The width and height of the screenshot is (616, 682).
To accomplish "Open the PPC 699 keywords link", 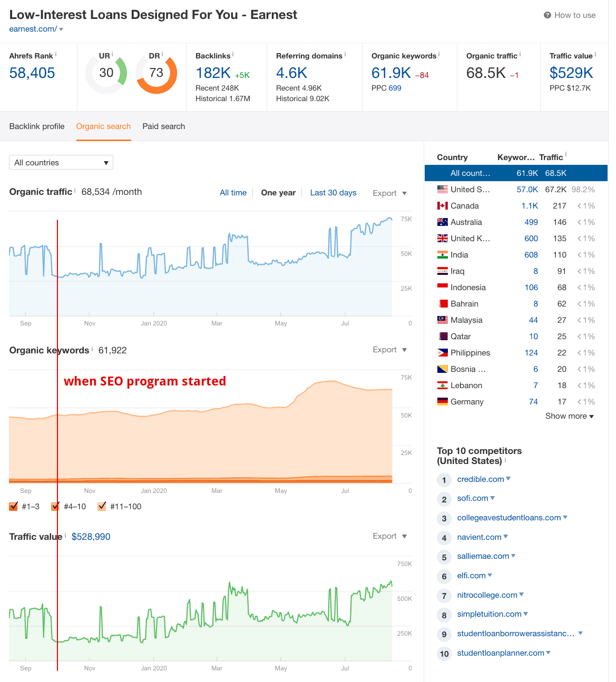I will pyautogui.click(x=395, y=88).
